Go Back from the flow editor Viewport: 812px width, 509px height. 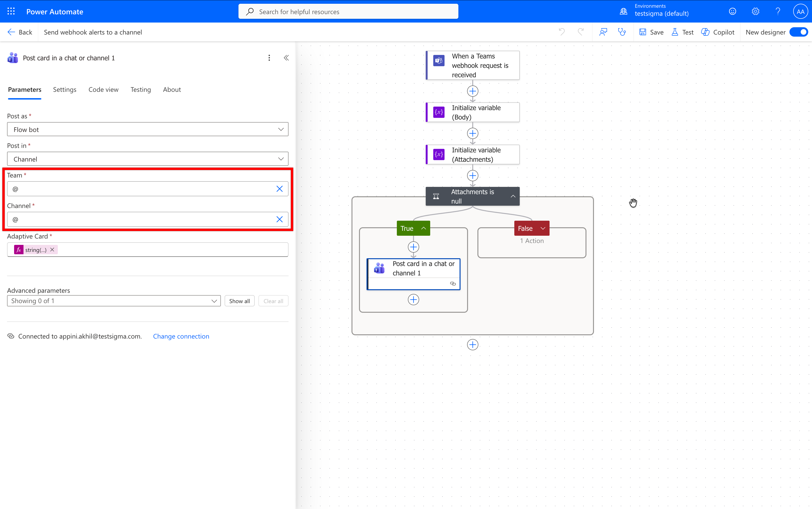point(20,32)
